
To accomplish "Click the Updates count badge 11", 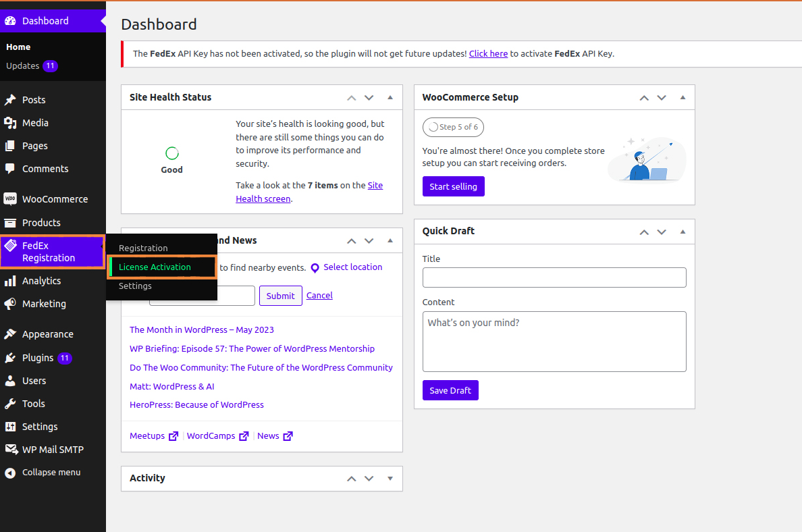I will (50, 66).
